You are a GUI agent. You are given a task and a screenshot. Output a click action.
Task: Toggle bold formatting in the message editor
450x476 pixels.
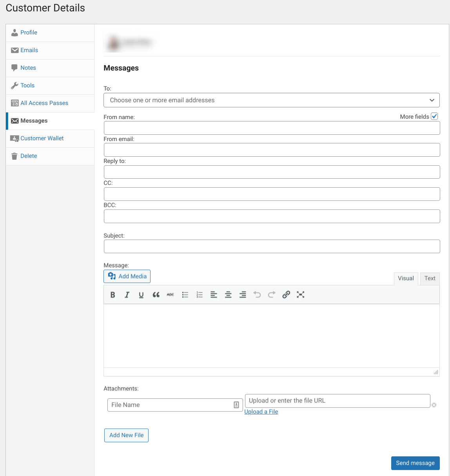[112, 295]
